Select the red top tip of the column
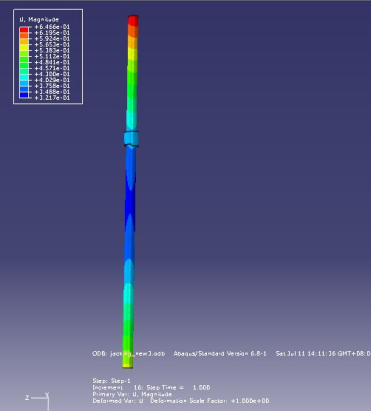The height and width of the screenshot is (412, 372). click(133, 20)
